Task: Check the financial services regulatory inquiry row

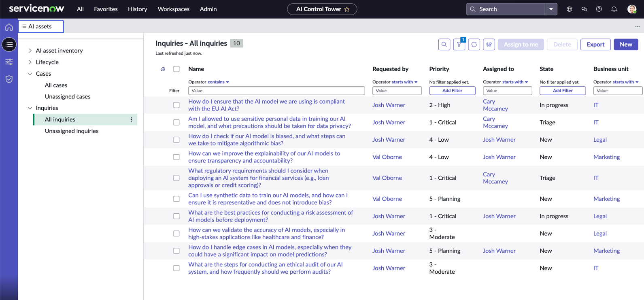Action: pyautogui.click(x=176, y=178)
